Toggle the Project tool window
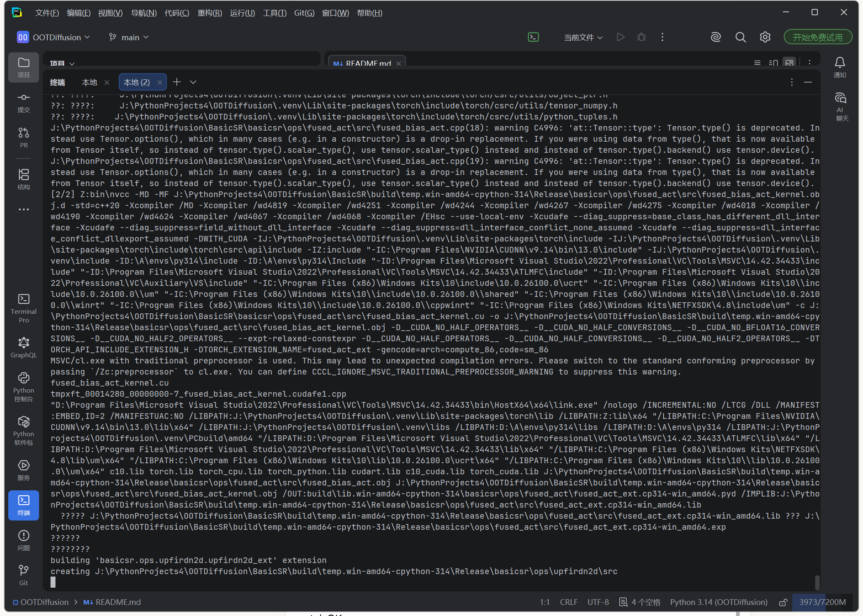863x616 pixels. [23, 67]
